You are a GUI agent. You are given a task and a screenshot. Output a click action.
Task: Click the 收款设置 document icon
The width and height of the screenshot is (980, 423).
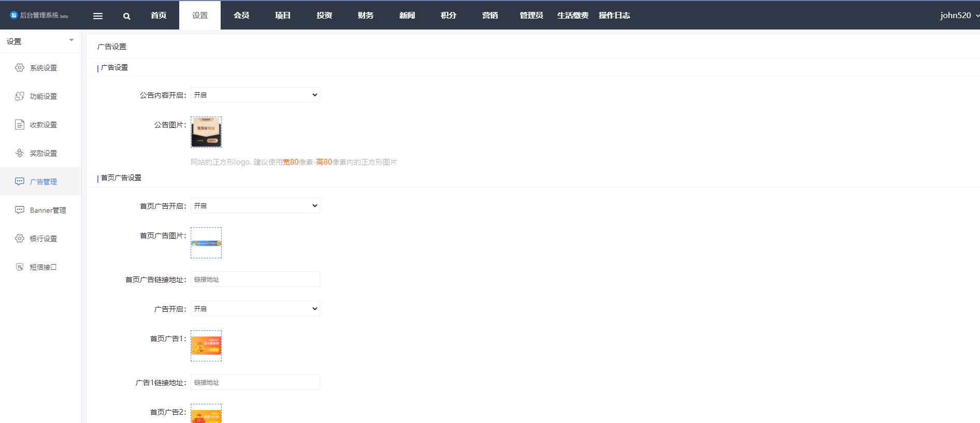20,125
